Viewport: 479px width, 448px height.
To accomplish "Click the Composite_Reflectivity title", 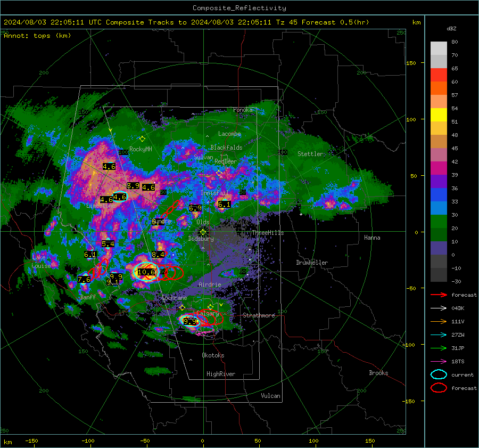I will click(x=240, y=8).
